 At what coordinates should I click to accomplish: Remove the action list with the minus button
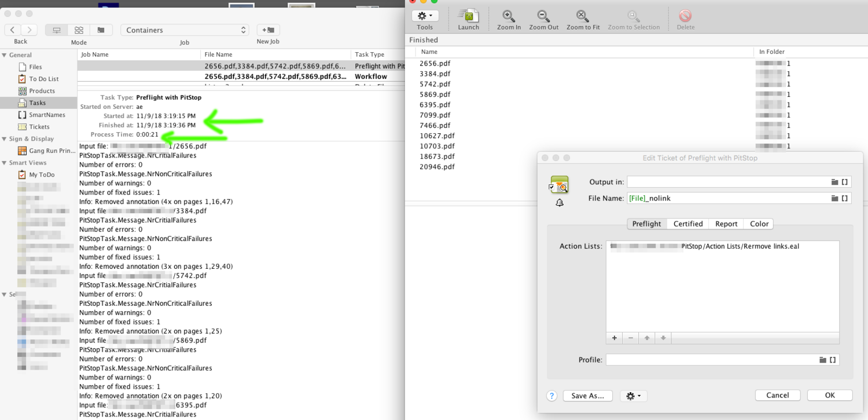[x=631, y=338]
